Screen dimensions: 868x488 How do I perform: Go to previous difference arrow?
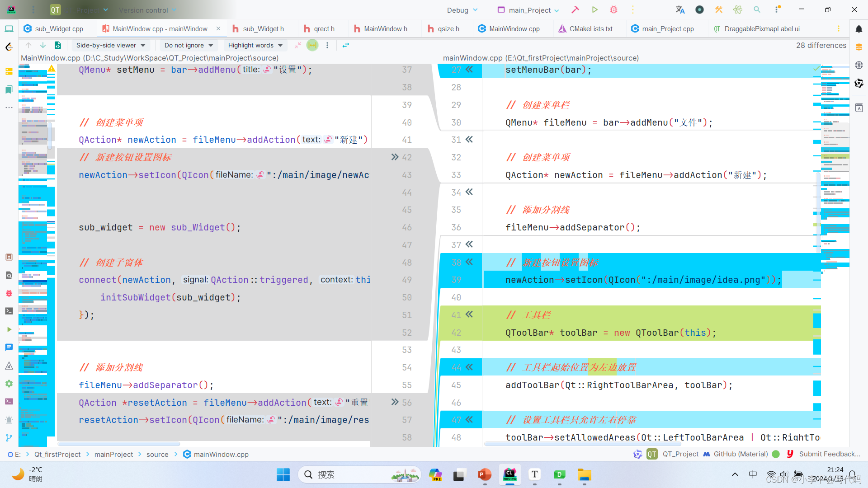pos(28,45)
